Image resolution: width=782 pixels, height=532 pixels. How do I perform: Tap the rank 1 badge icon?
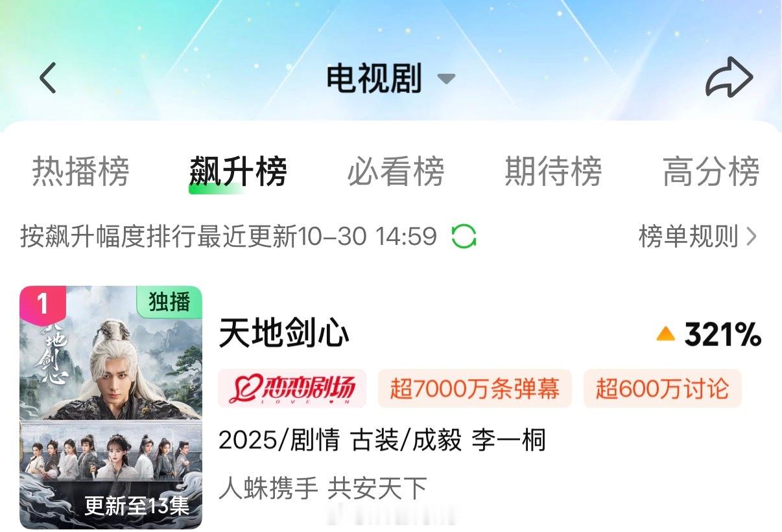pyautogui.click(x=43, y=304)
